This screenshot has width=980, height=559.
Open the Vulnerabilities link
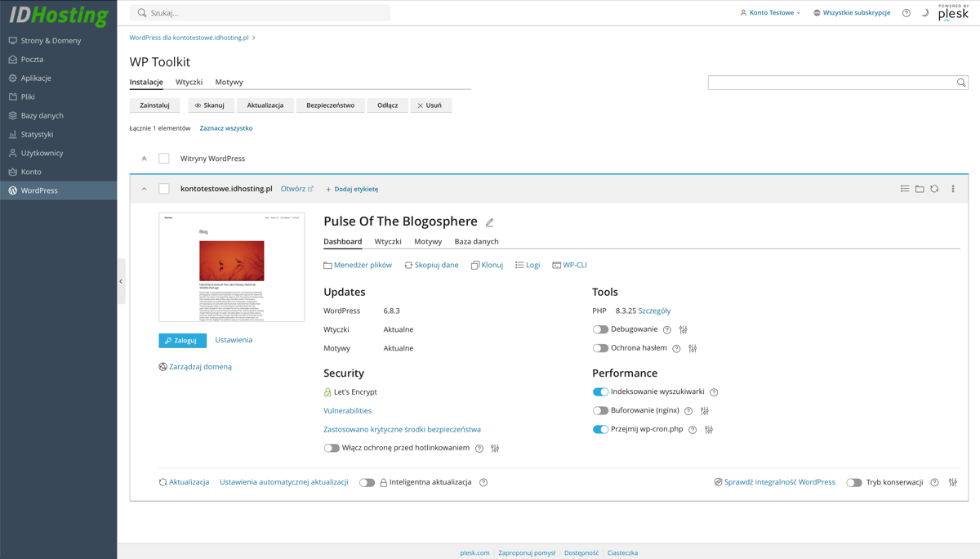pos(347,411)
